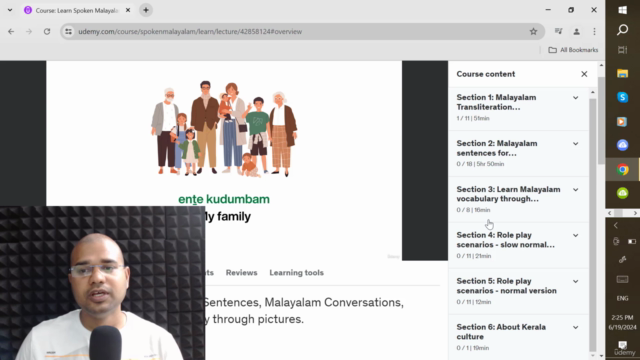Select Section 3: Learn Malayalam vocabulary title
Image resolution: width=640 pixels, height=360 pixels.
click(x=508, y=194)
